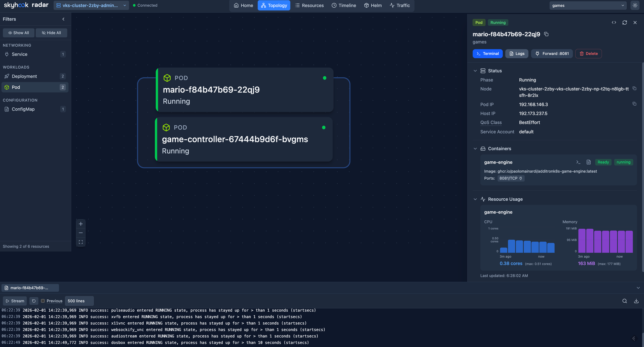This screenshot has width=644, height=347.
Task: Select the game-controller-67444b9d6f-bvgms pod node
Action: (244, 139)
